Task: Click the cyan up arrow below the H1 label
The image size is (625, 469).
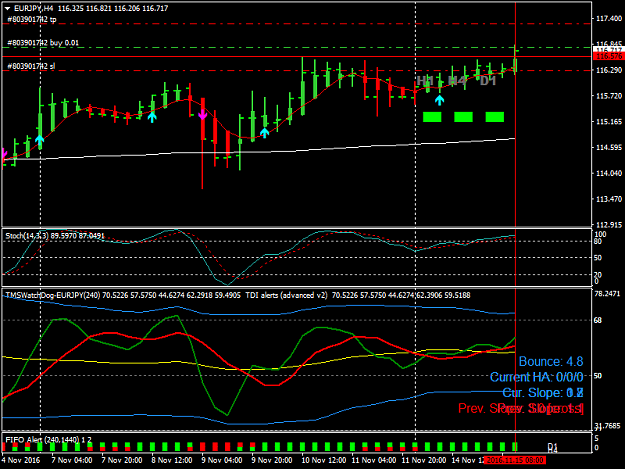Action: (x=439, y=100)
